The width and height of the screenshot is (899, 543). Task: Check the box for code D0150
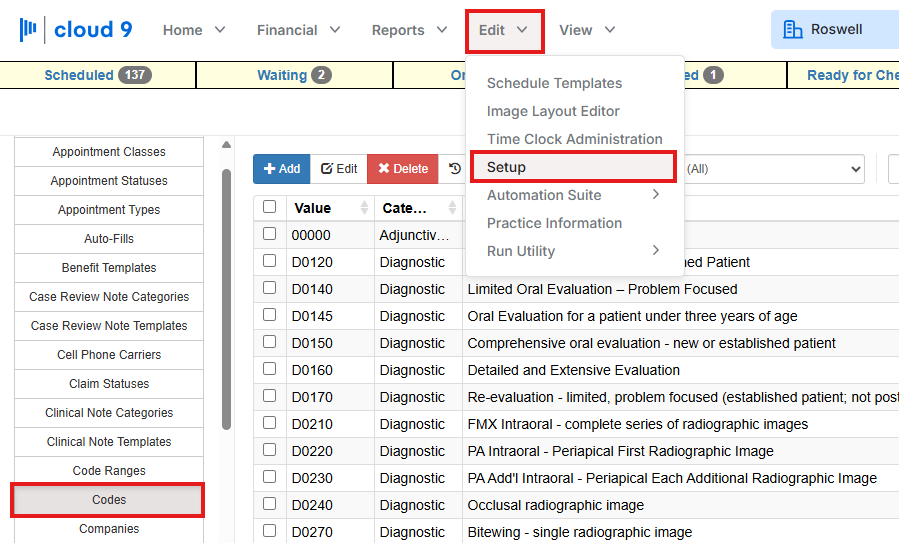pos(269,341)
